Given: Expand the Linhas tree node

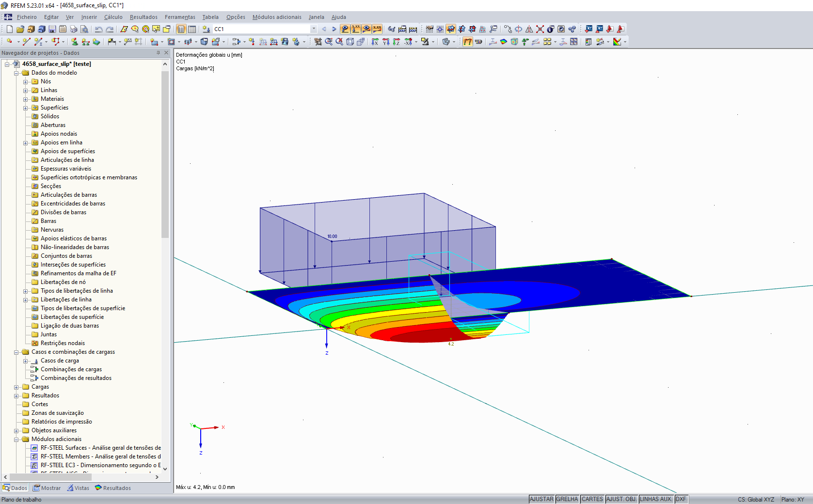Looking at the screenshot, I should 26,91.
